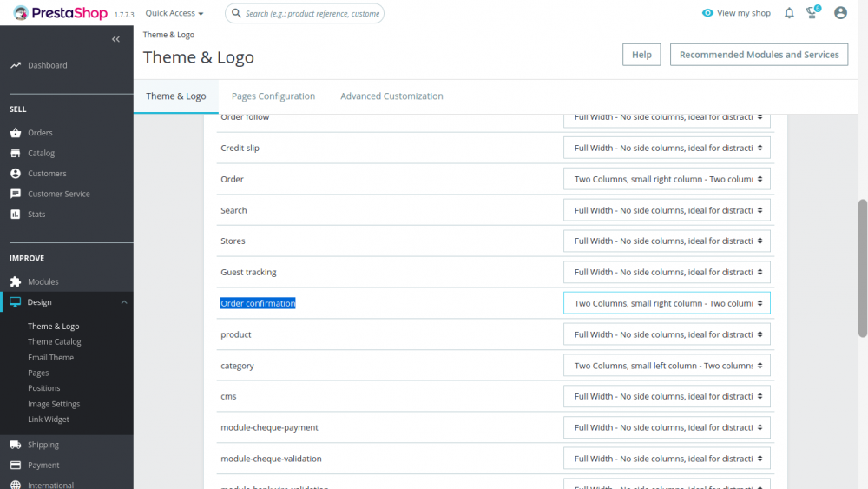Open Theme Catalog submenu item
Screen dimensions: 868x489
tap(54, 341)
